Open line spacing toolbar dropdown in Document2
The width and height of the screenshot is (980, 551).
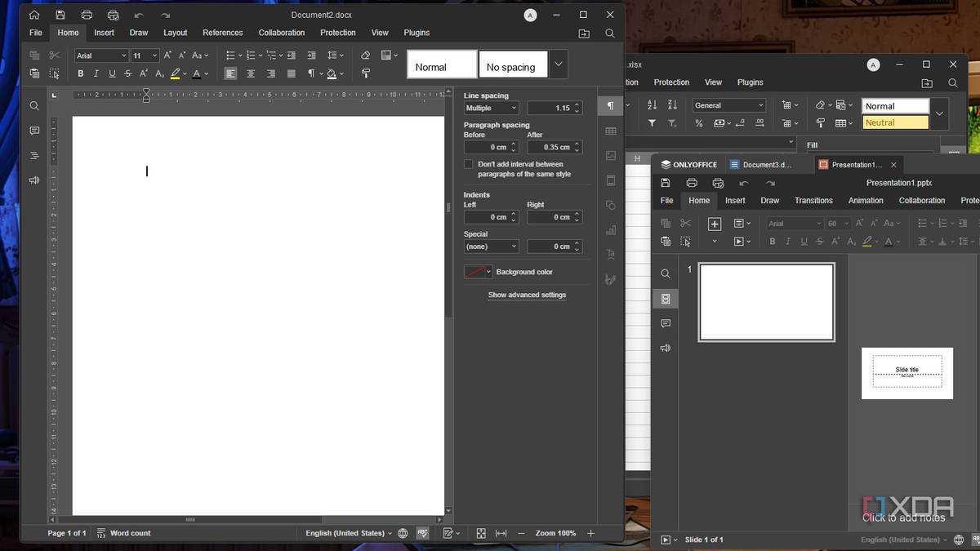coord(334,55)
